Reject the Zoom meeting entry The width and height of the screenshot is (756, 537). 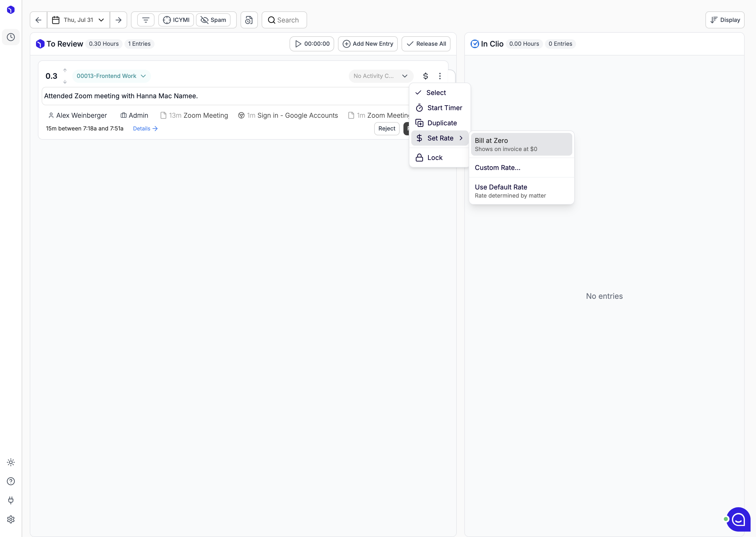coord(387,128)
